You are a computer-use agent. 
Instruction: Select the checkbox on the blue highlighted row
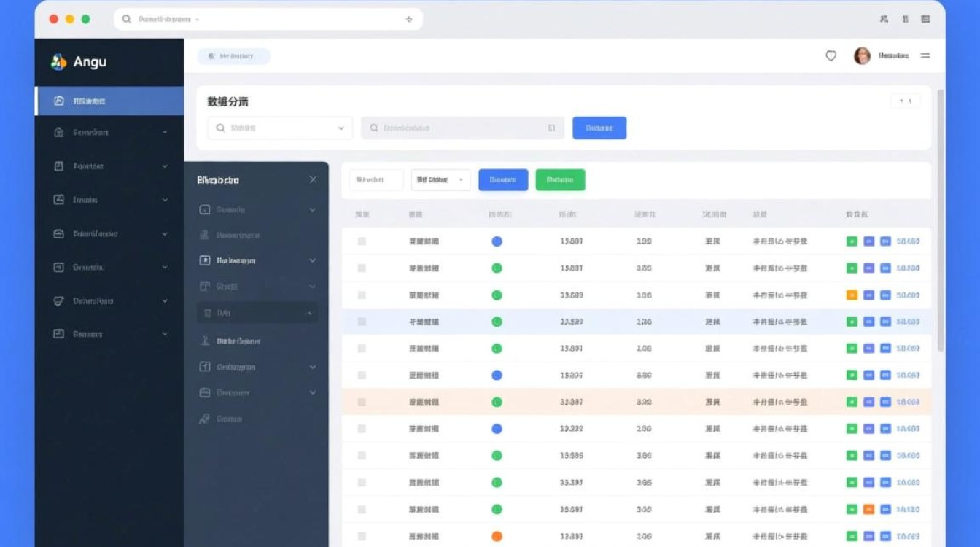[x=362, y=321]
